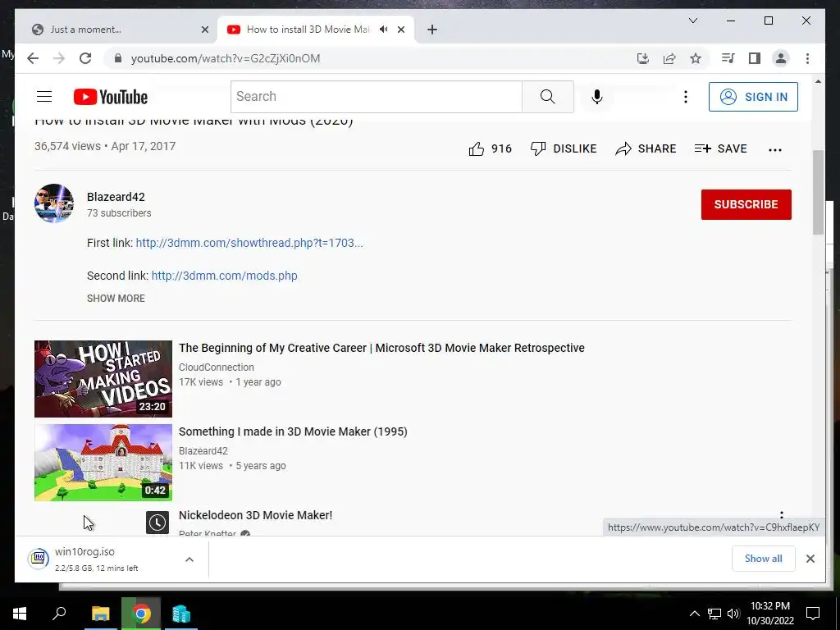This screenshot has width=840, height=630.
Task: Close the Just a moment tab
Action: coord(204,30)
